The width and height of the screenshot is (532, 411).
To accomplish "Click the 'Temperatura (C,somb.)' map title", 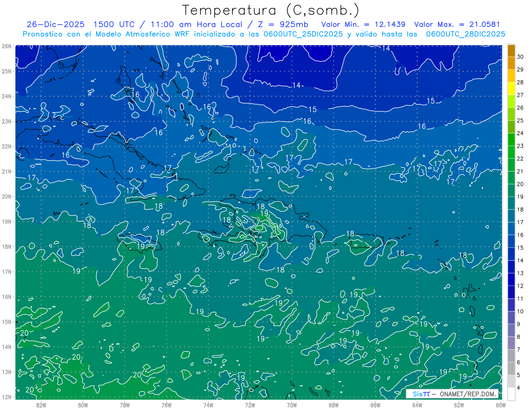I will [x=271, y=10].
